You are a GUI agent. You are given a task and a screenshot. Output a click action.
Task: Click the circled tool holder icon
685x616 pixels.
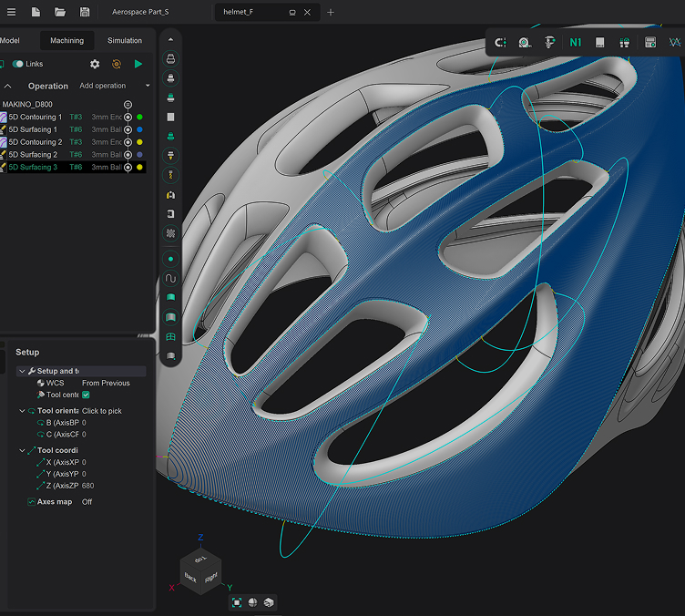[171, 156]
